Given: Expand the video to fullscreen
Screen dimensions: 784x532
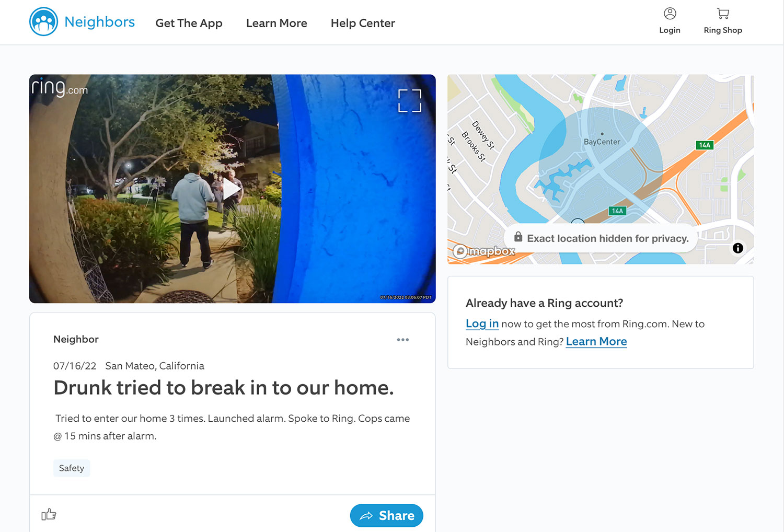Looking at the screenshot, I should pos(409,101).
